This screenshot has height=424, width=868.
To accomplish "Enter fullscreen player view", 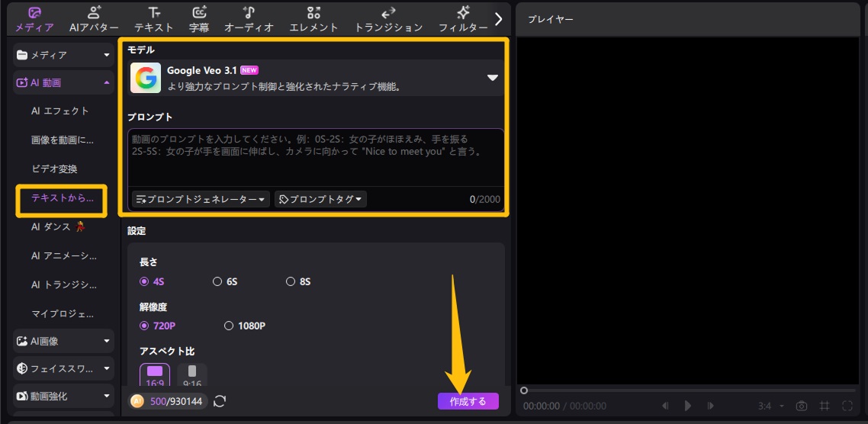I will click(x=847, y=406).
